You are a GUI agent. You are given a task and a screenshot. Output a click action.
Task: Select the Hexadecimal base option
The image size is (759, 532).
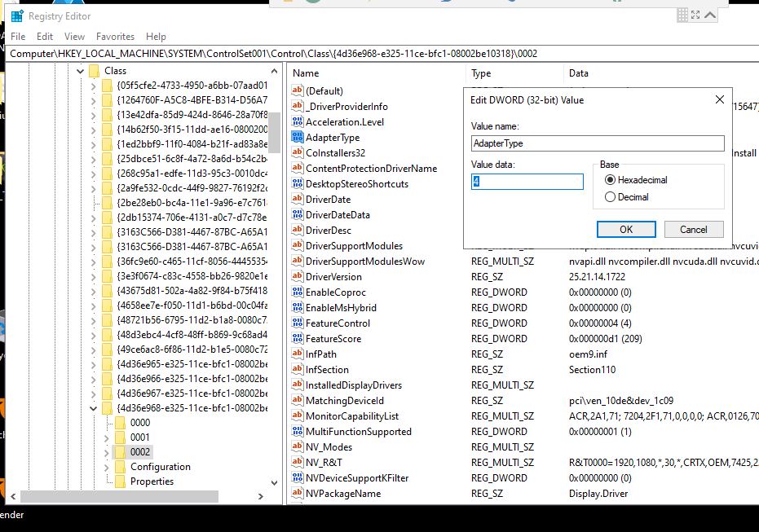coord(636,180)
